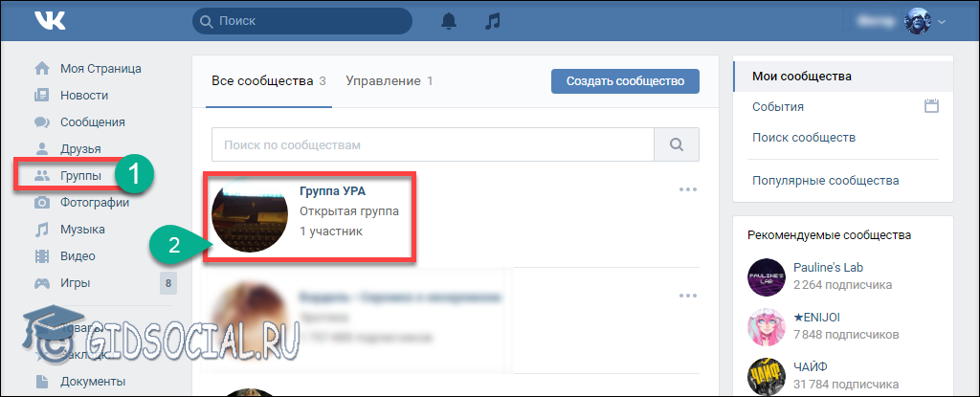The width and height of the screenshot is (980, 397).
Task: Select События in right menu
Action: tap(778, 107)
